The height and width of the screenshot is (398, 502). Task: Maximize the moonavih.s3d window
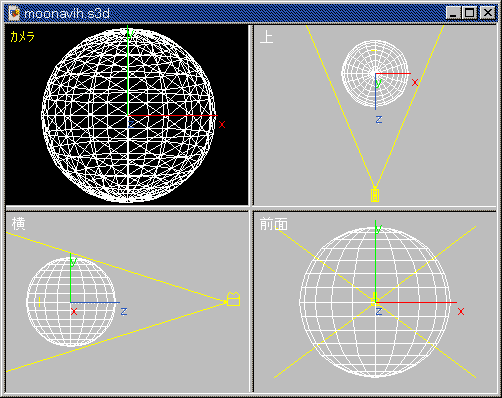[x=470, y=13]
